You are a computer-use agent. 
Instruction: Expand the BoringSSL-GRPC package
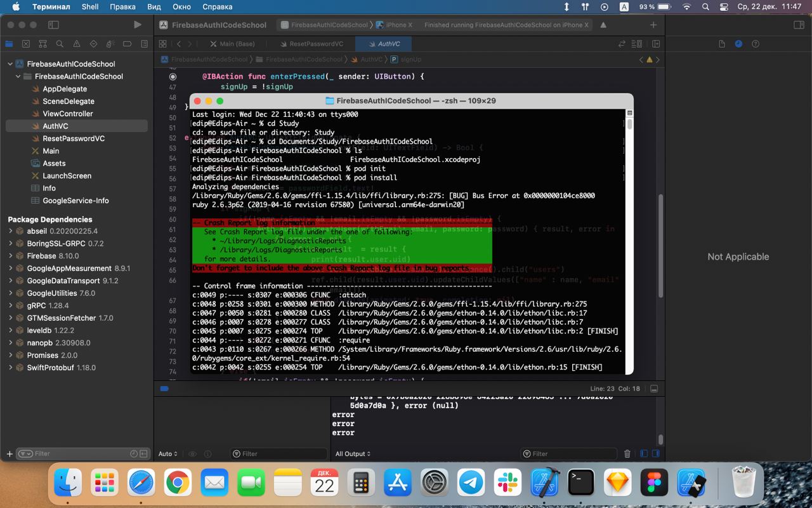tap(10, 244)
